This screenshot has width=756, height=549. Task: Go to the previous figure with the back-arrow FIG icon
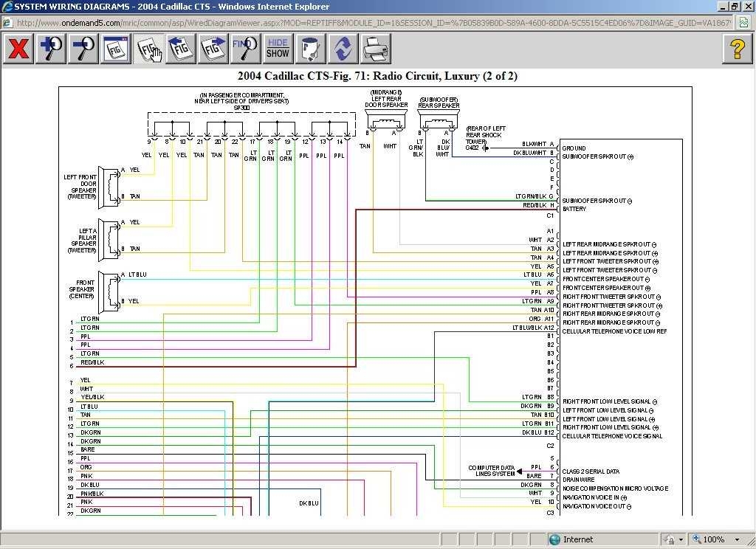pos(180,49)
